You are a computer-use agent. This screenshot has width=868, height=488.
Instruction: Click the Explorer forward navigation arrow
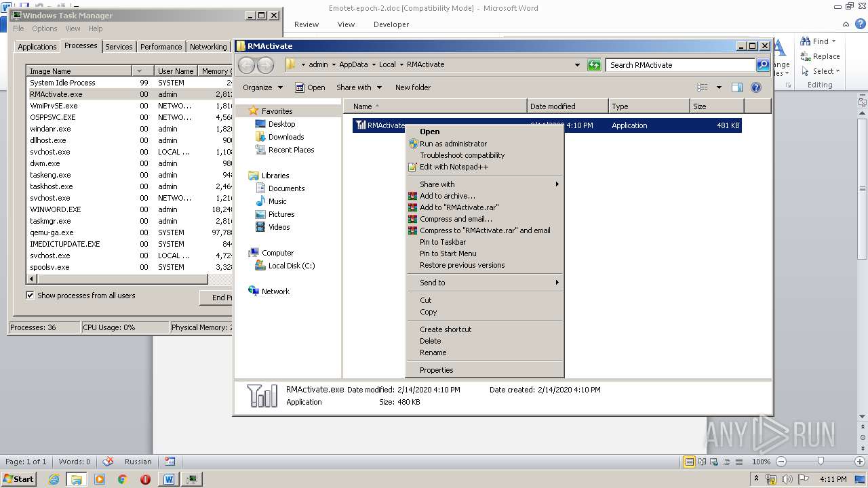coord(265,65)
